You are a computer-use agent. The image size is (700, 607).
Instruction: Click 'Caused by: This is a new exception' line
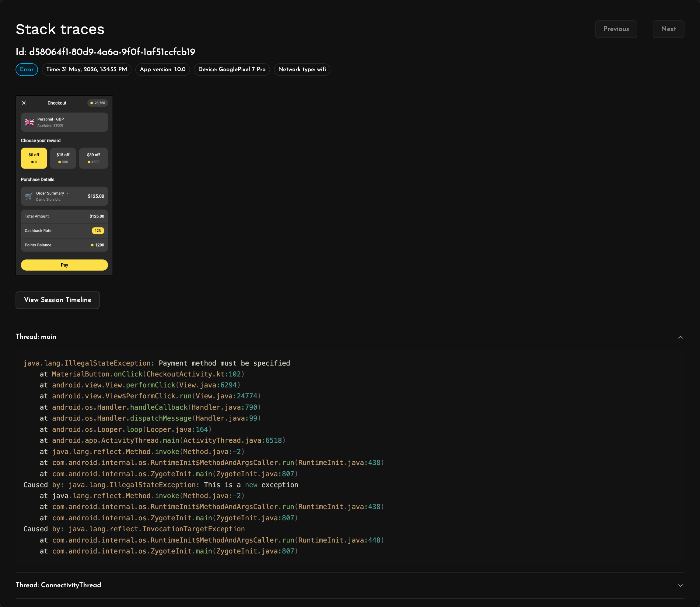161,485
